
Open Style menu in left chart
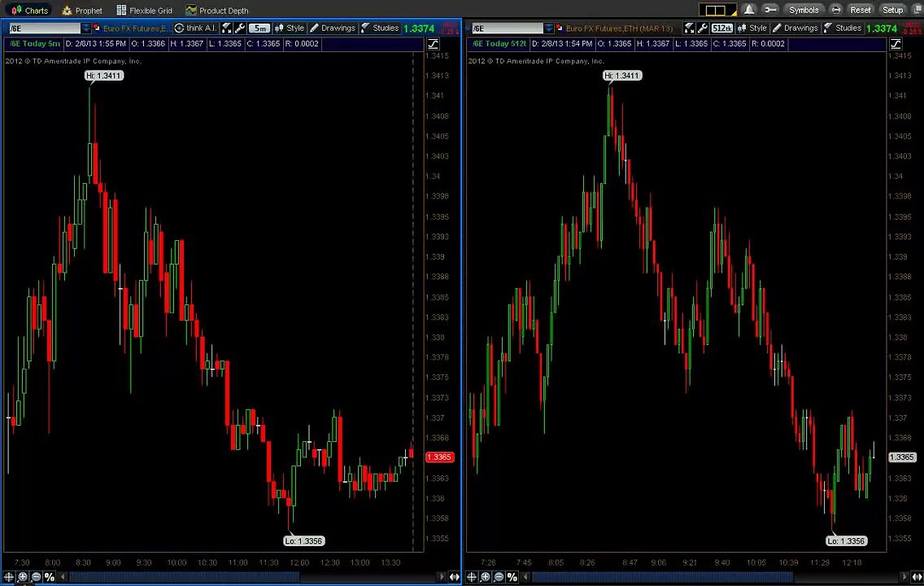pos(290,28)
